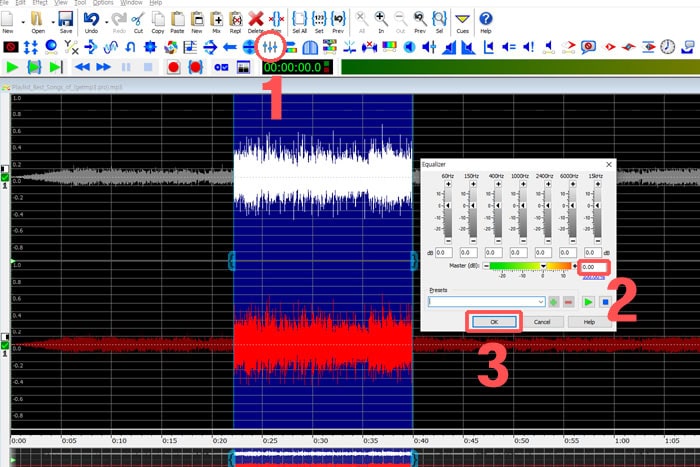Open the File menu

click(x=4, y=3)
